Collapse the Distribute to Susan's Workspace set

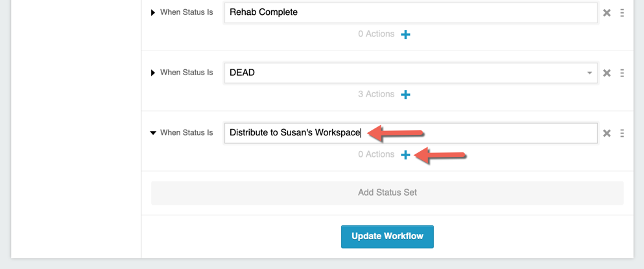click(153, 133)
